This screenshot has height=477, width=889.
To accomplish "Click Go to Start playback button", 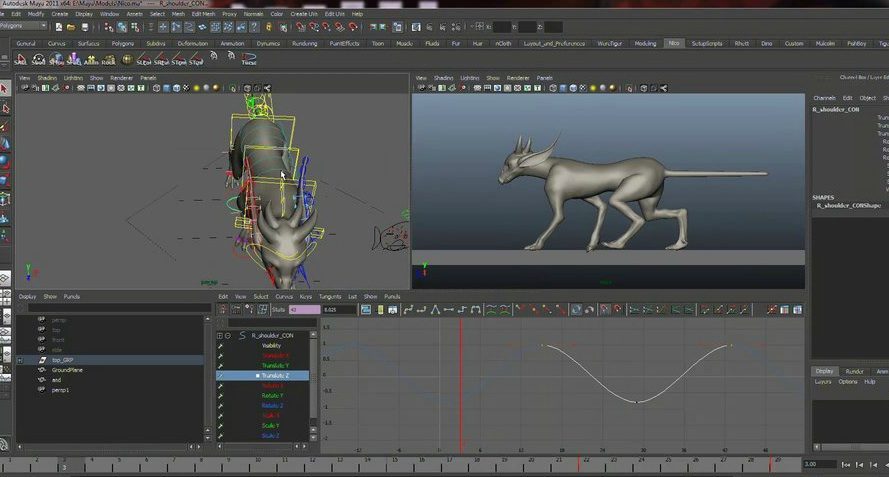I will 845,465.
